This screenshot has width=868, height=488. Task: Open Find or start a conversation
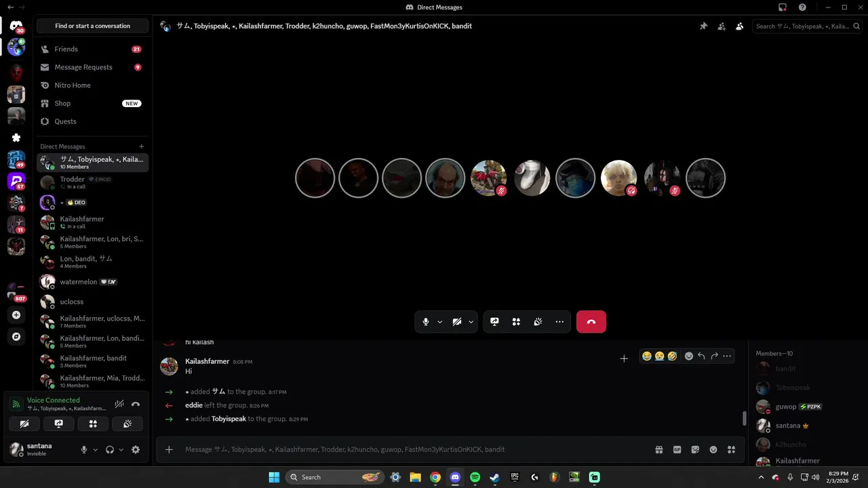(x=93, y=26)
